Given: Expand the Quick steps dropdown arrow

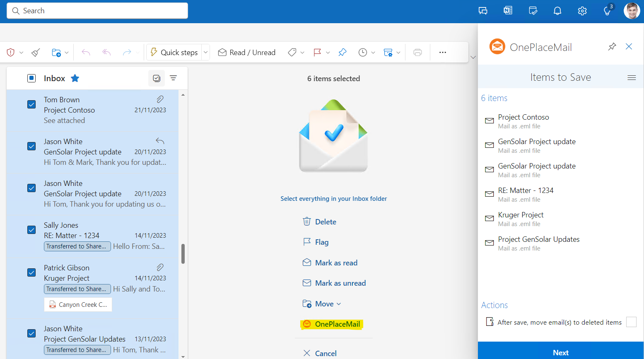Looking at the screenshot, I should point(206,53).
